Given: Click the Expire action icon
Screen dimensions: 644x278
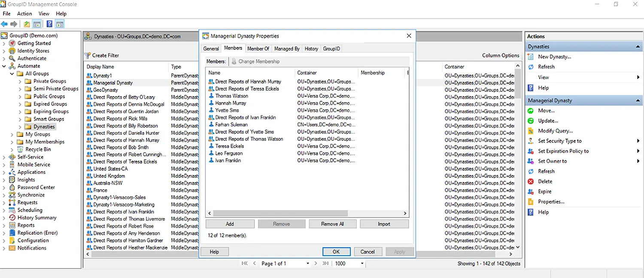Looking at the screenshot, I should point(531,192).
